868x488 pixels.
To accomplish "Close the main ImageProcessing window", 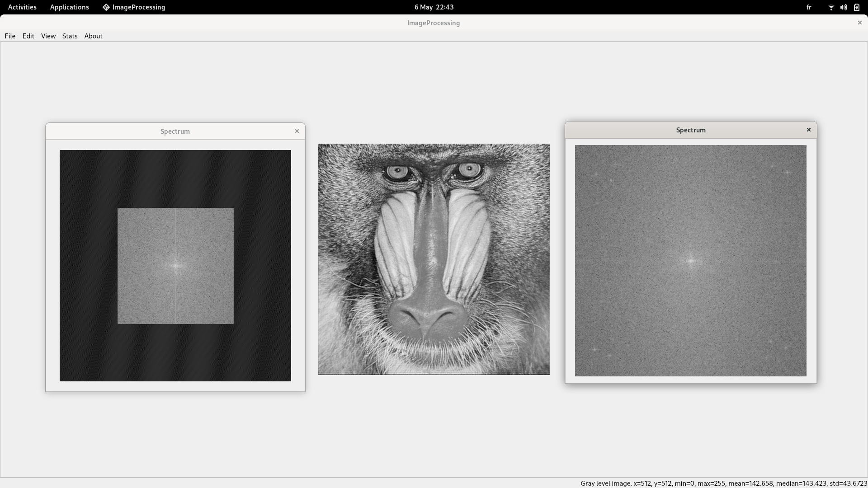I will pos(859,23).
